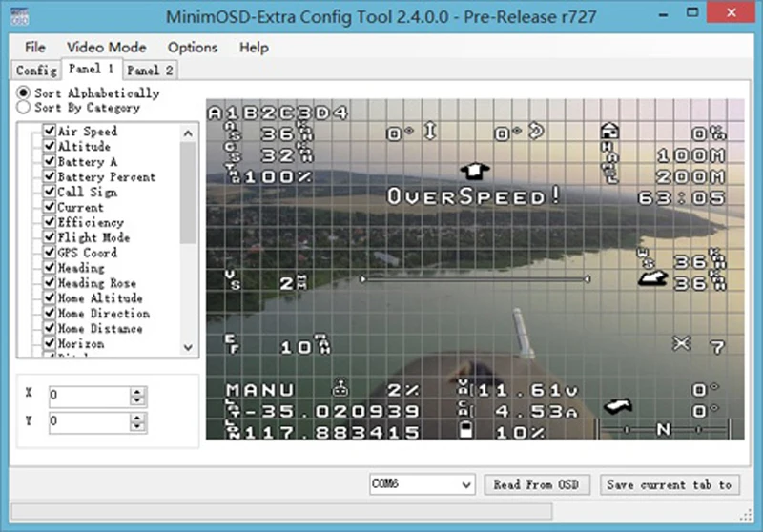Click the progress bar at window bottom

(281, 511)
